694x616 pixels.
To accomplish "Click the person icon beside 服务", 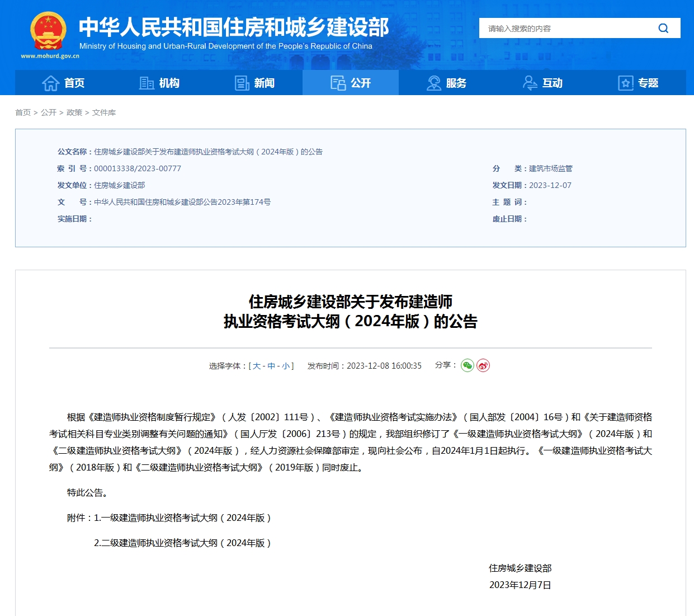I will coord(434,83).
